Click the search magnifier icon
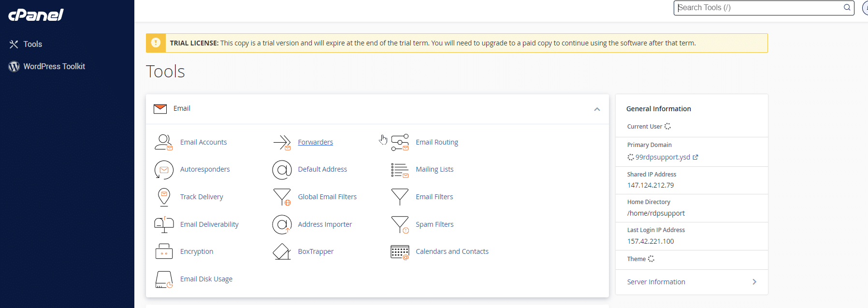This screenshot has height=308, width=868. [x=847, y=8]
